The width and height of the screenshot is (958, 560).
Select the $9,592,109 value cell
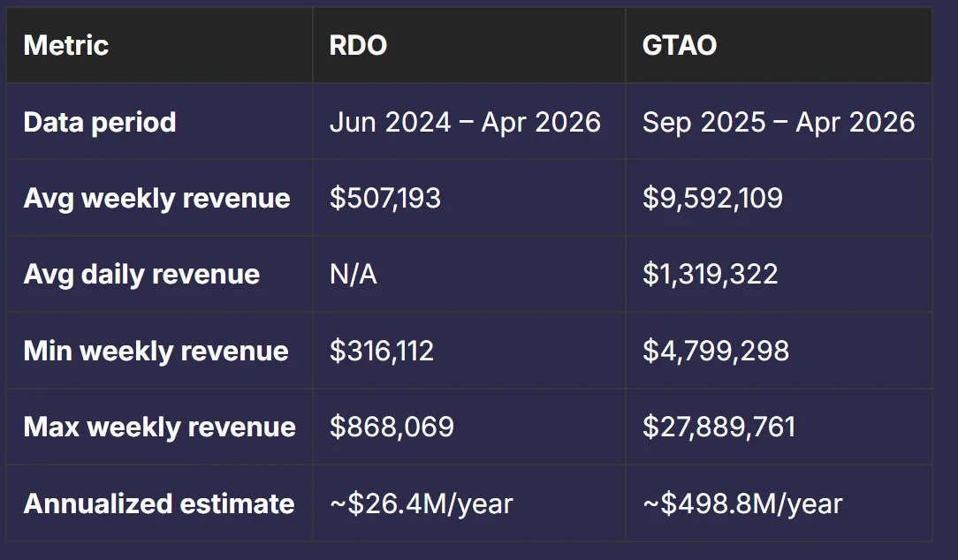(712, 198)
